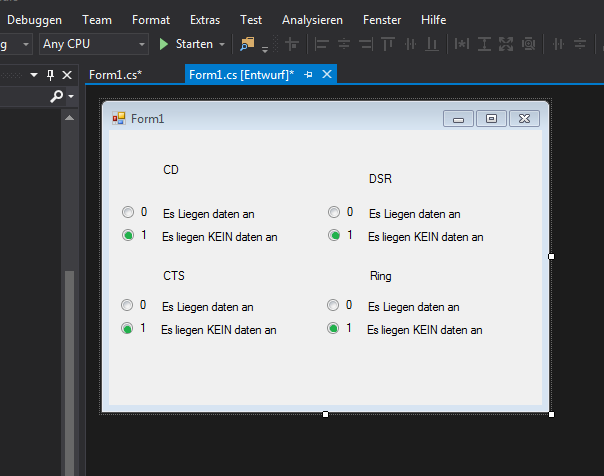Expand the Starten dropdown arrow

222,44
